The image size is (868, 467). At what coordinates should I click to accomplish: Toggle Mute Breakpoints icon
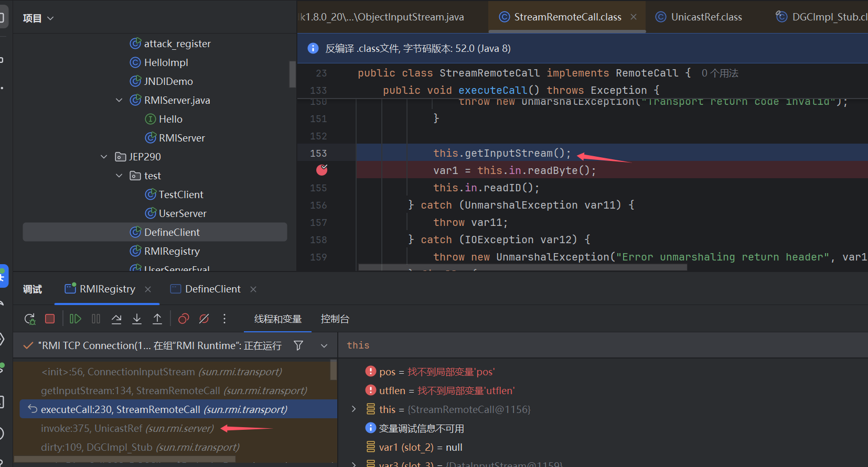[x=204, y=319]
